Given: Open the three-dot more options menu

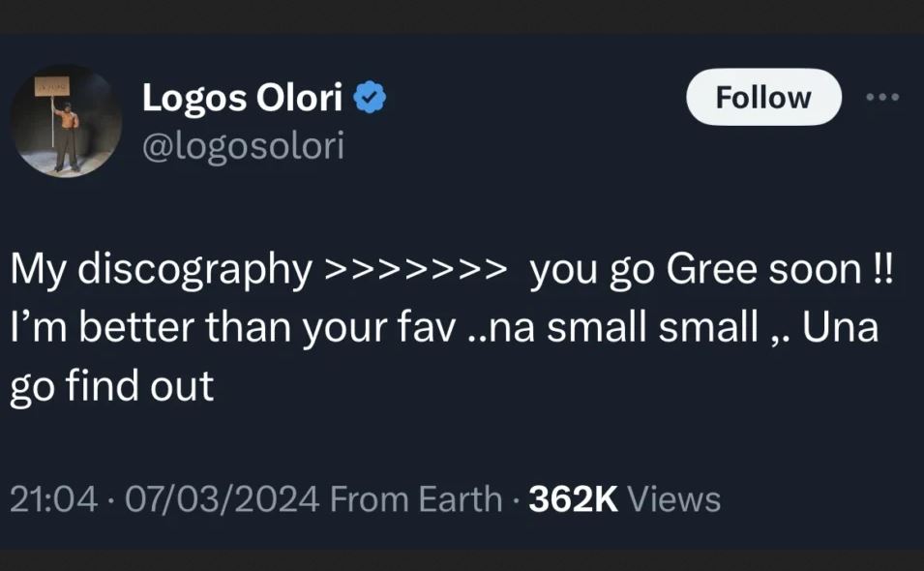Looking at the screenshot, I should [x=882, y=97].
